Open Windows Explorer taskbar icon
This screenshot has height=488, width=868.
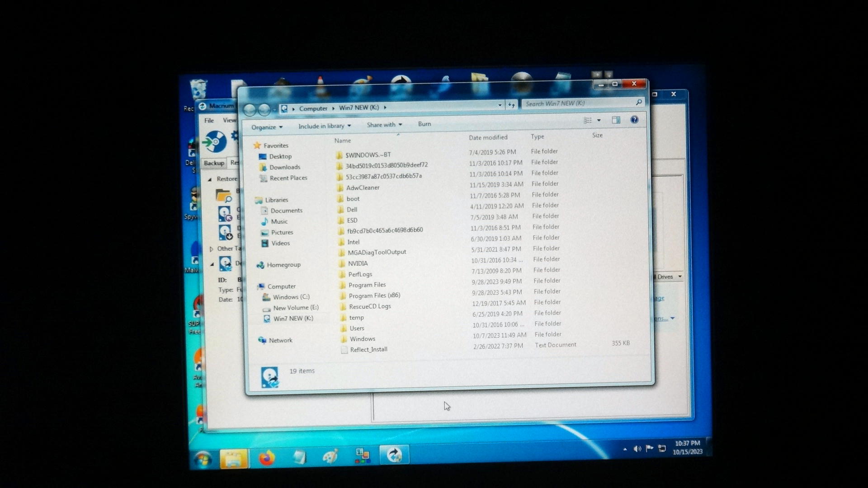pyautogui.click(x=234, y=459)
